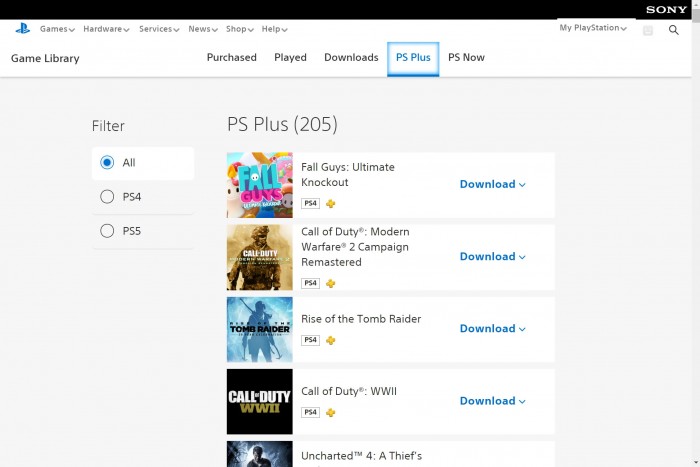Open the My PlayStation dropdown menu
The width and height of the screenshot is (700, 467).
click(x=593, y=28)
